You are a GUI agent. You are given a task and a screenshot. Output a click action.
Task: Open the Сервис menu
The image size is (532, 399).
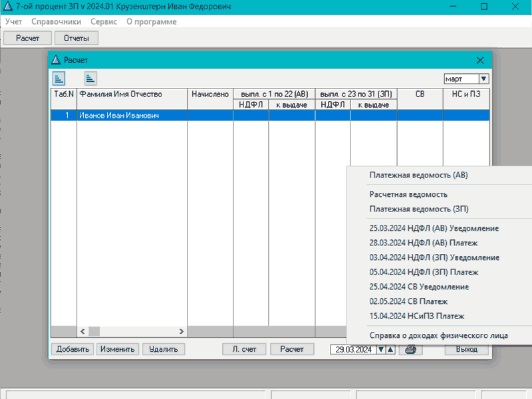pyautogui.click(x=103, y=21)
